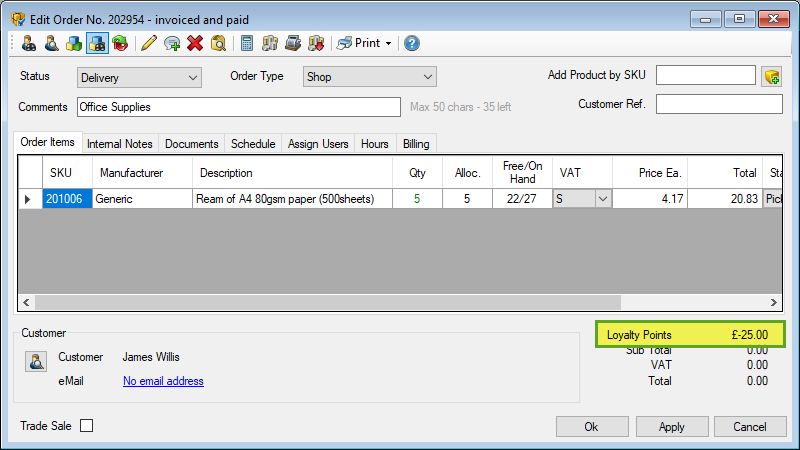The width and height of the screenshot is (800, 450).
Task: Click the grid's horizontal scrollbar right arrow
Action: (x=773, y=302)
